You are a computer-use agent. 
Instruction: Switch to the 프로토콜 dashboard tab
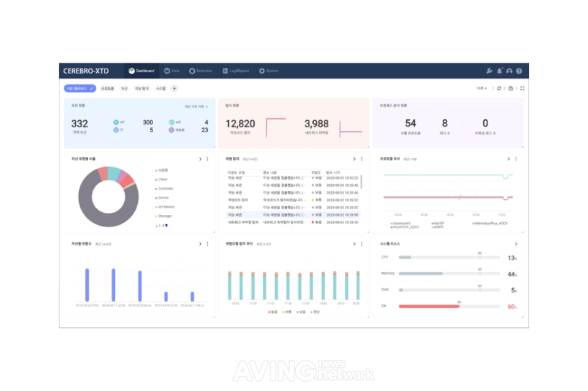pyautogui.click(x=107, y=88)
